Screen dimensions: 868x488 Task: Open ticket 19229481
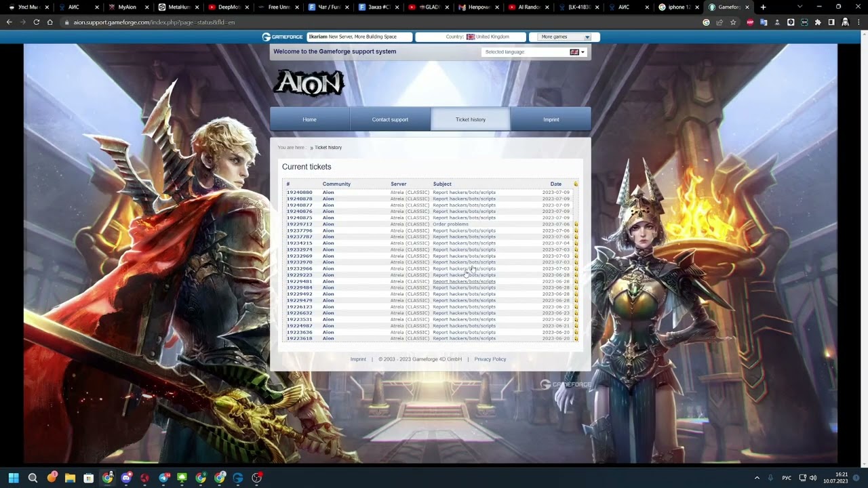(299, 281)
